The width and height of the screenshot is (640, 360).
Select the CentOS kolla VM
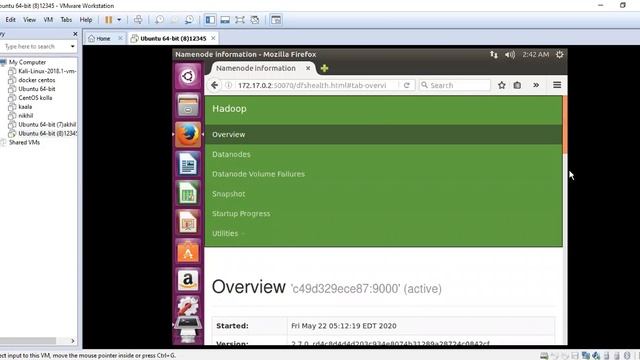coord(35,98)
